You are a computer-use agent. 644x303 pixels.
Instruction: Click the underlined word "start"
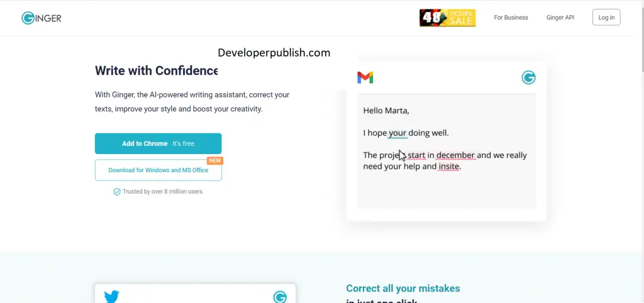(416, 155)
